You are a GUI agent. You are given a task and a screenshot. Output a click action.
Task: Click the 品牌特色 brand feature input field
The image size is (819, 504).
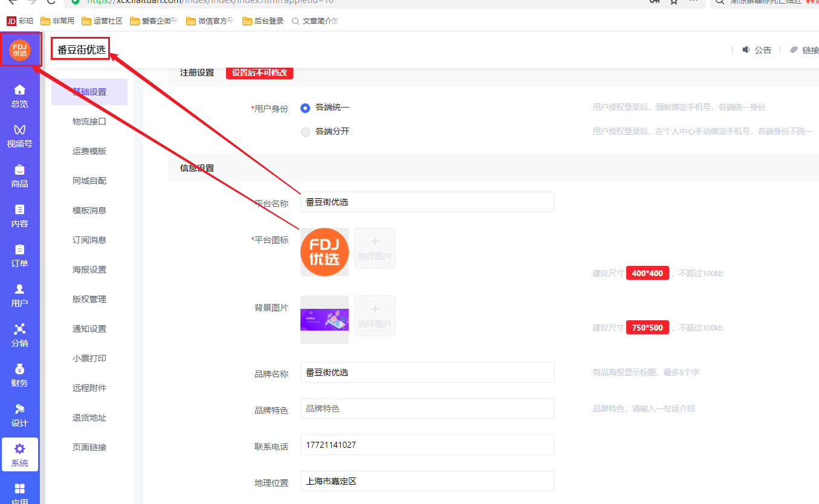pyautogui.click(x=427, y=409)
